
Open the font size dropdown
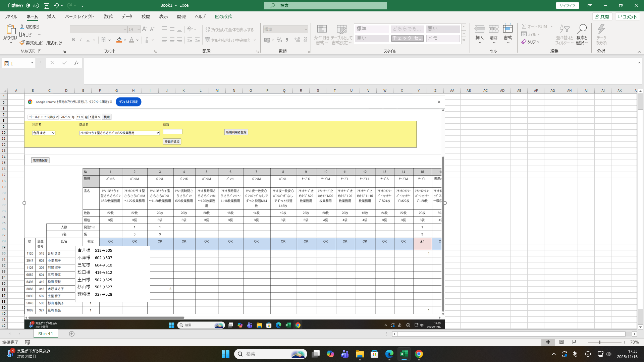click(139, 29)
